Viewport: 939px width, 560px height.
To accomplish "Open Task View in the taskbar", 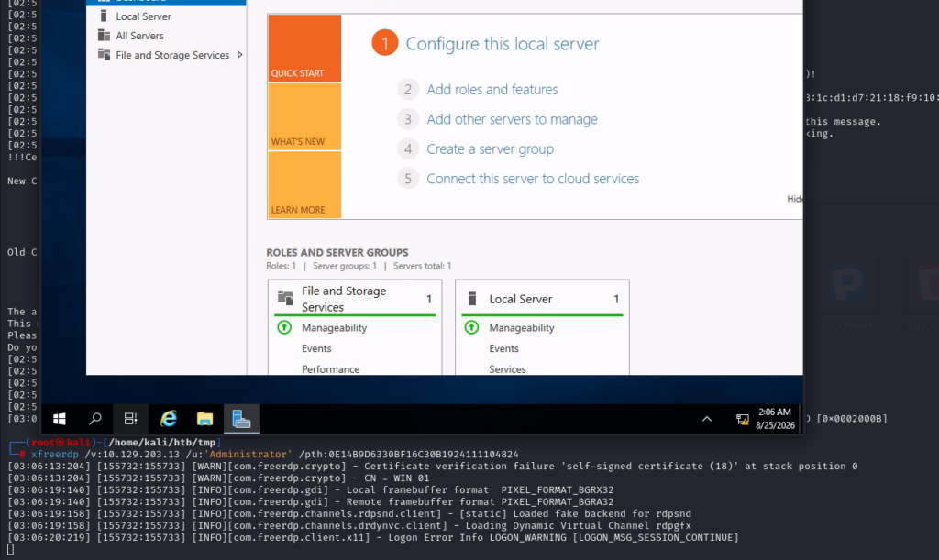I will 130,419.
